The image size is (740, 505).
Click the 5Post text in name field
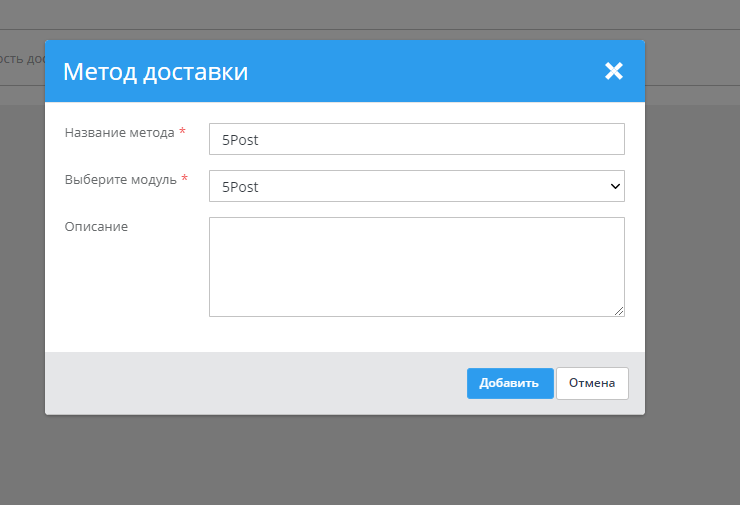(240, 140)
